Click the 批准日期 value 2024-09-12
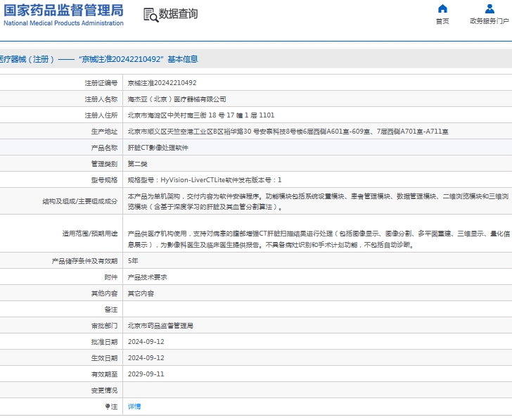 (x=146, y=342)
